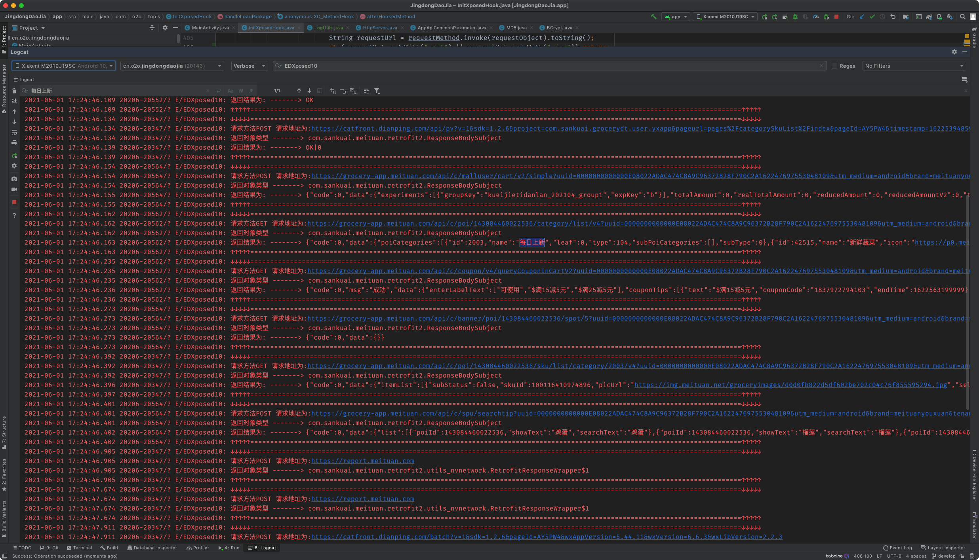This screenshot has width=979, height=560.
Task: Click the develop git branch widget
Action: [x=944, y=556]
